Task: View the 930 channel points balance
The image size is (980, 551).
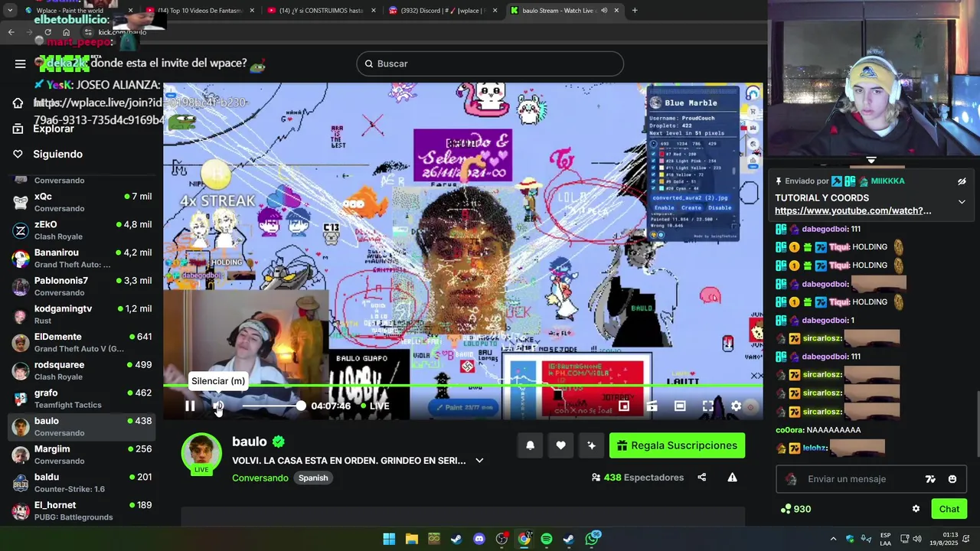Action: click(795, 509)
